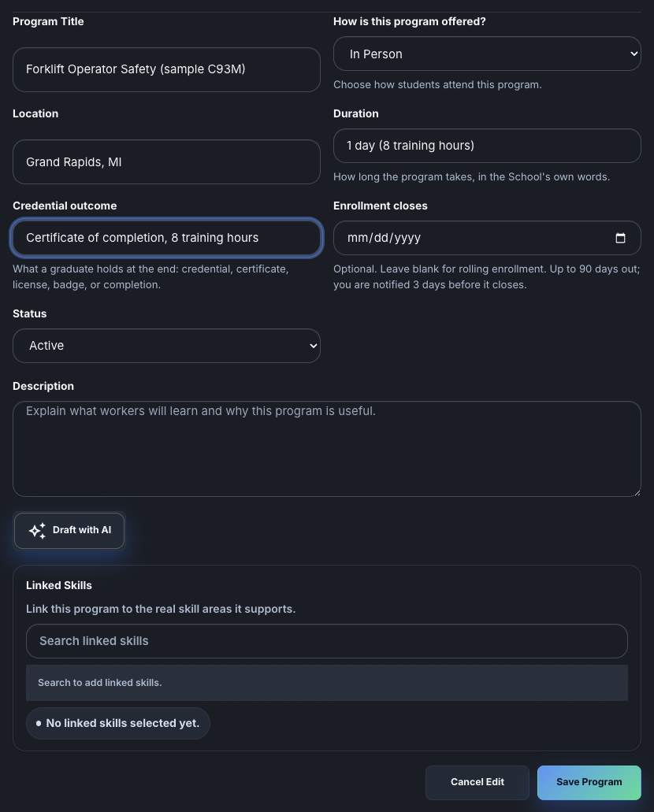Click the Linked Skills section heading
Image resolution: width=654 pixels, height=812 pixels.
[x=59, y=586]
